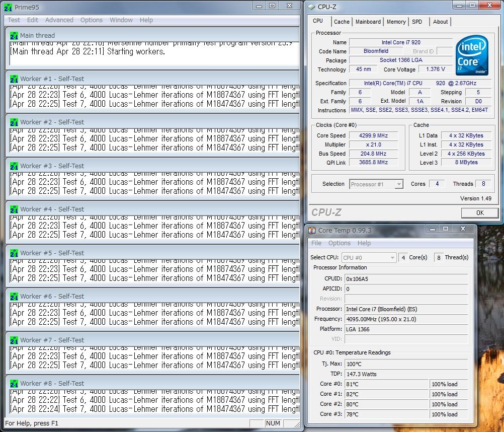Image resolution: width=504 pixels, height=432 pixels.
Task: Click the Worker #4 Self-Test icon
Action: click(x=14, y=209)
